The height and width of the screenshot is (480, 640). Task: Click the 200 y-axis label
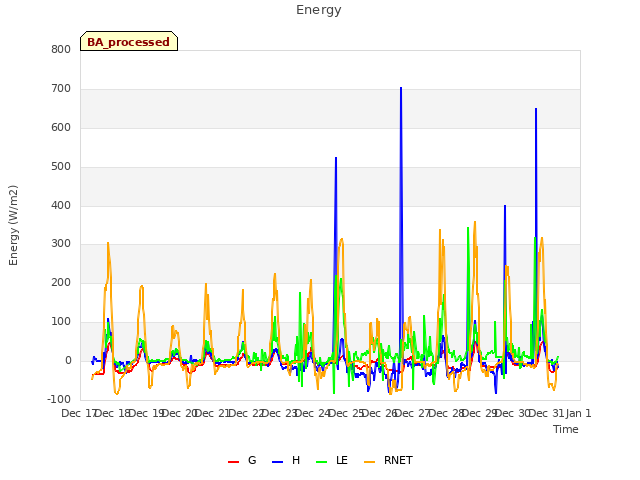pos(61,282)
